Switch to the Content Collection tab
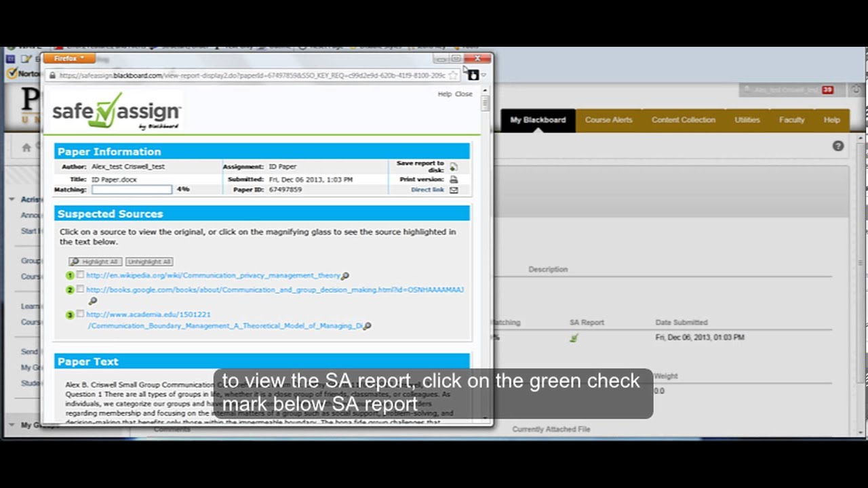The image size is (868, 488). point(683,120)
